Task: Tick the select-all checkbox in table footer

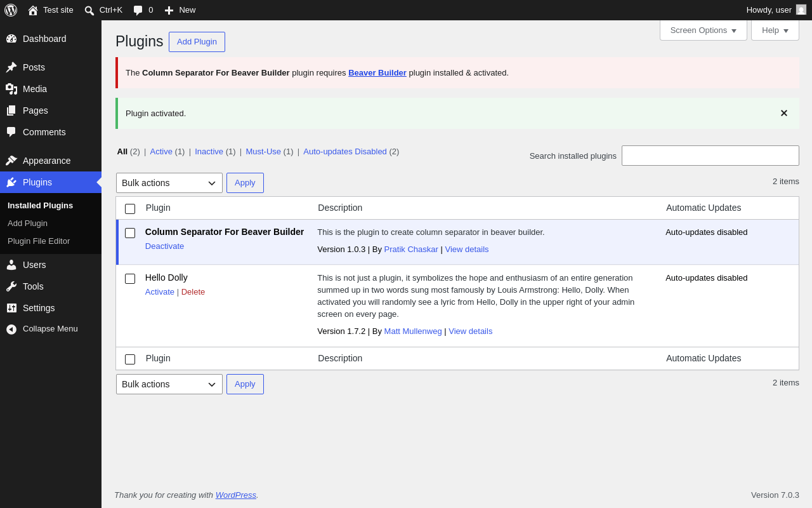Action: 130,359
